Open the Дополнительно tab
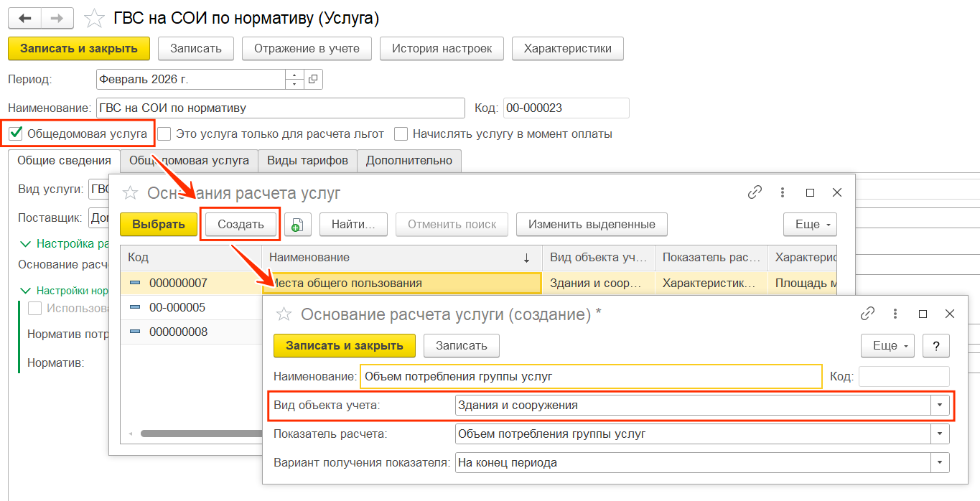This screenshot has width=980, height=501. [409, 161]
